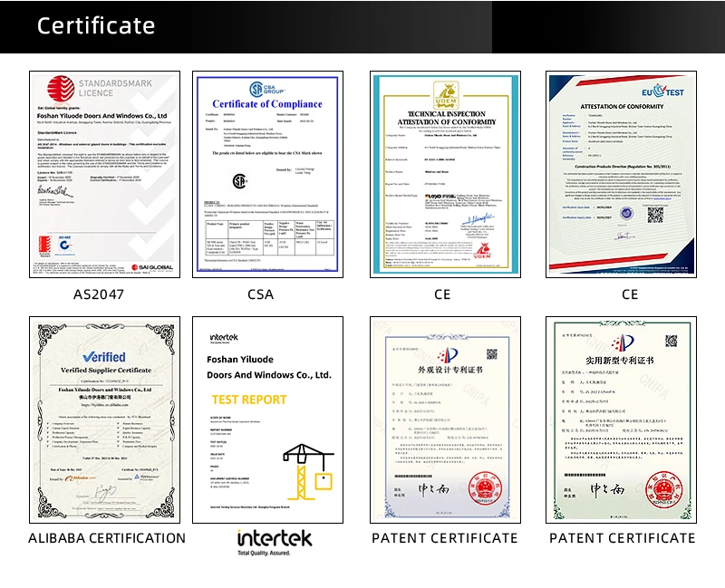Click 'TECHNICAL INSPECTION ATTESTATION OF CONFORMITY' title

click(x=447, y=118)
